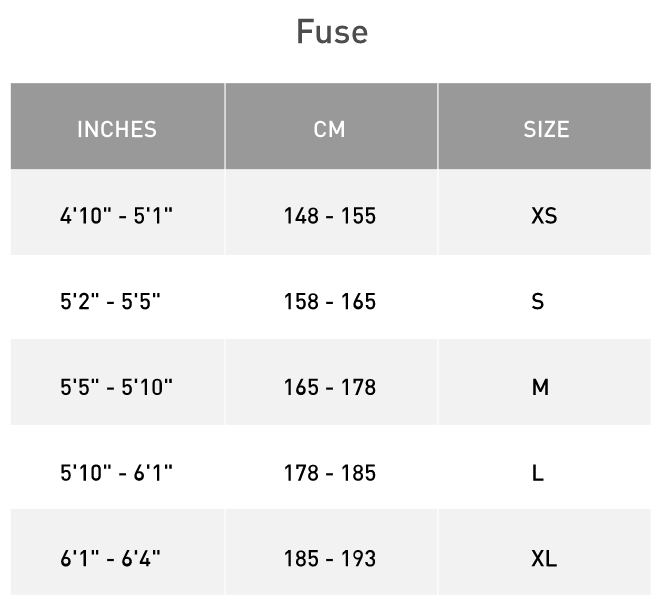
Task: Click the 185 - 193 cm cell
Action: [330, 558]
